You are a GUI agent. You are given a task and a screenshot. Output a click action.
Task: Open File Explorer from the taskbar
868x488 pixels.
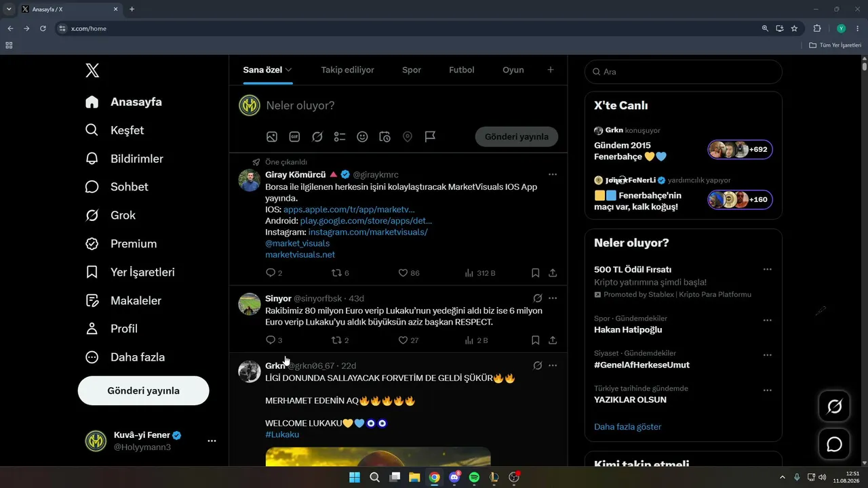pos(414,477)
